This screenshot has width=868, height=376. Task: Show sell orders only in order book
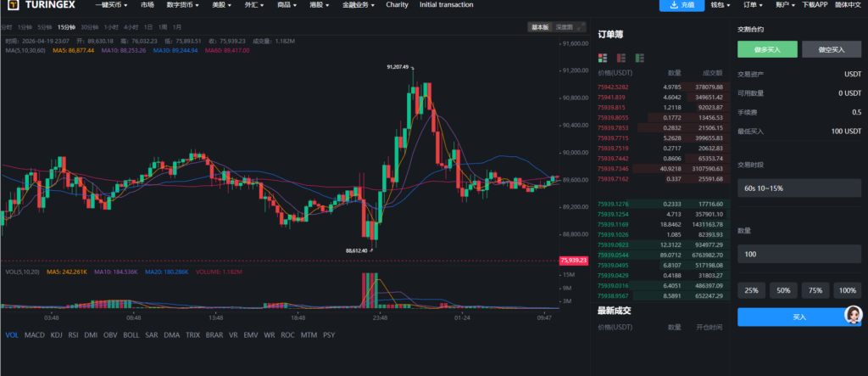621,58
